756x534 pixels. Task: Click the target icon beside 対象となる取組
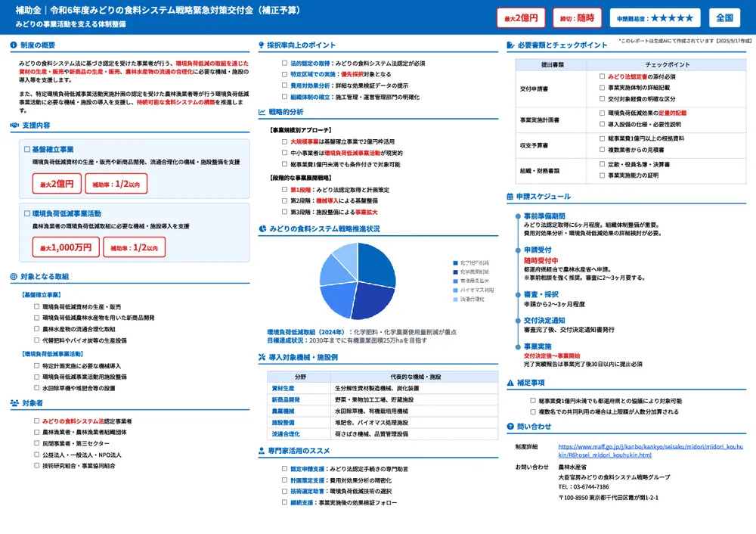[14, 277]
